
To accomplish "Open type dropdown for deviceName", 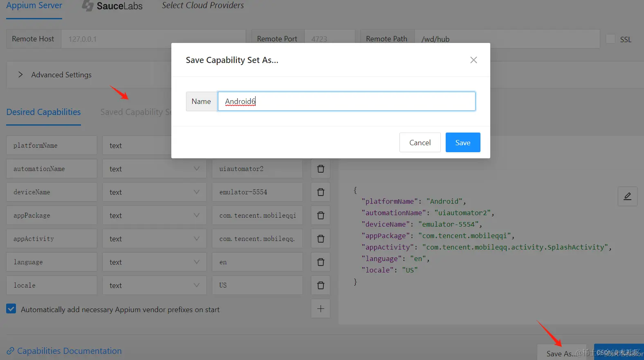I will click(155, 192).
